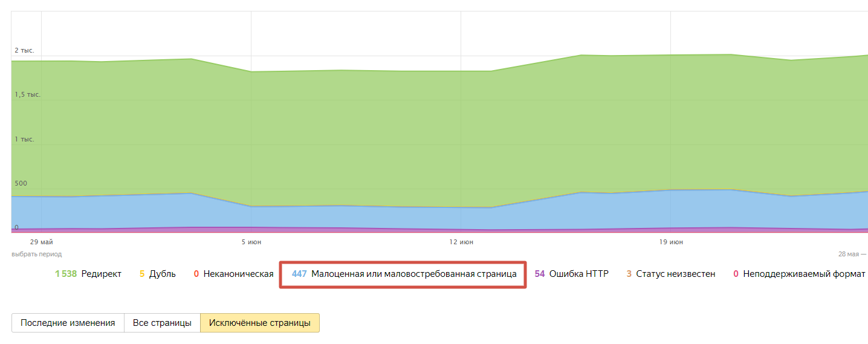The width and height of the screenshot is (868, 344).
Task: Toggle the Статус неизвестен series
Action: (670, 274)
